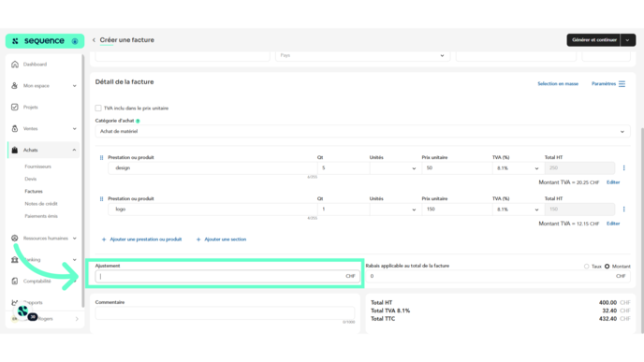Open three-dot menu for the design line
The height and width of the screenshot is (362, 644).
click(x=623, y=167)
